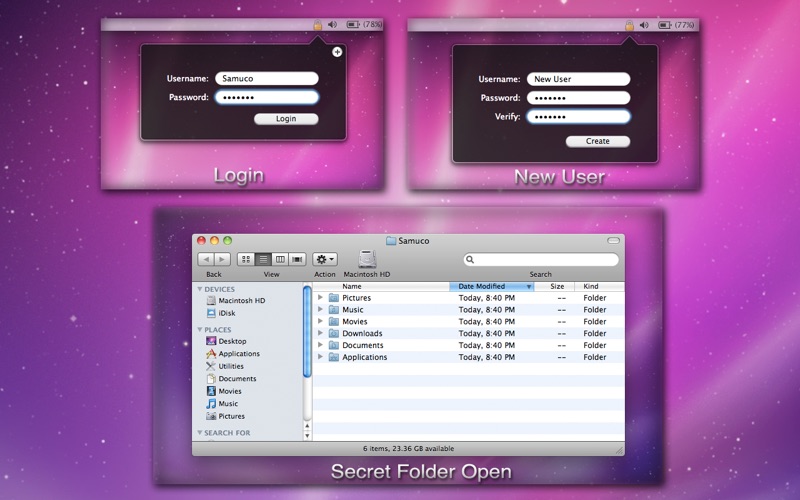The height and width of the screenshot is (500, 800).
Task: Switch Finder to icon view
Action: [x=246, y=259]
